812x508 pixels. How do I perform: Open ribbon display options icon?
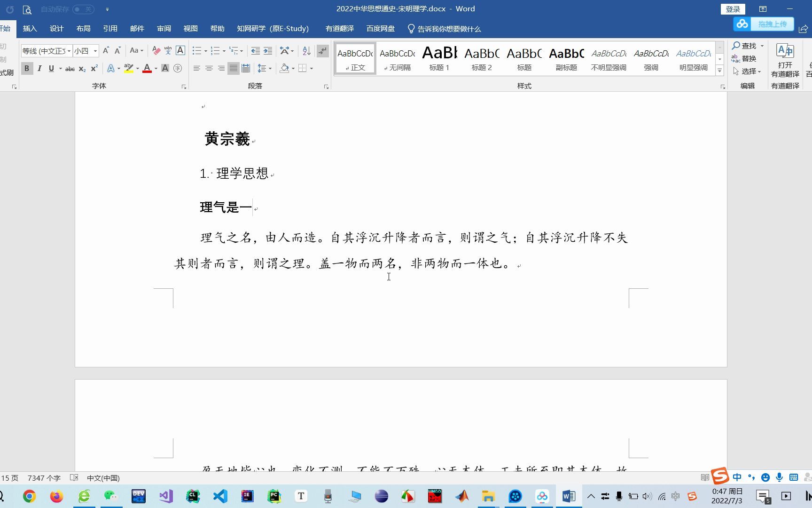(763, 9)
